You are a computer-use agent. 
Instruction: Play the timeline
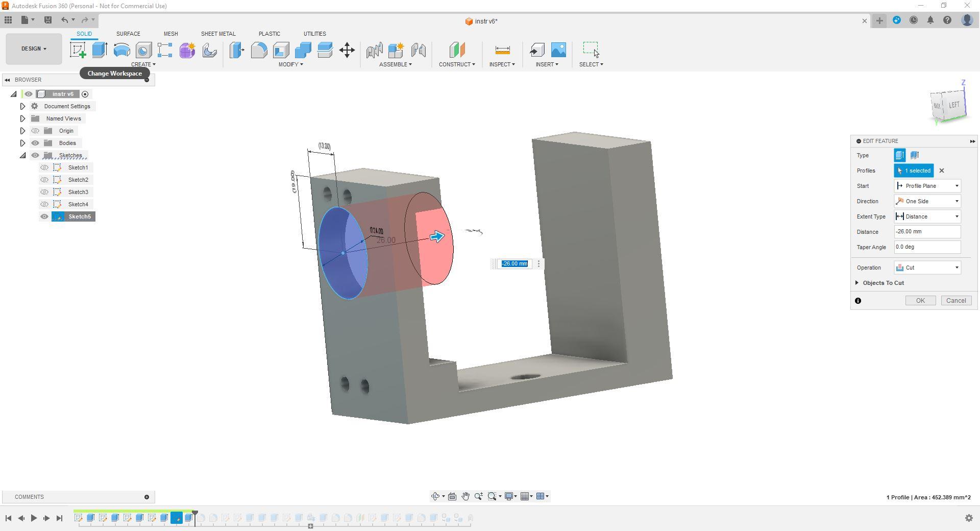coord(34,518)
